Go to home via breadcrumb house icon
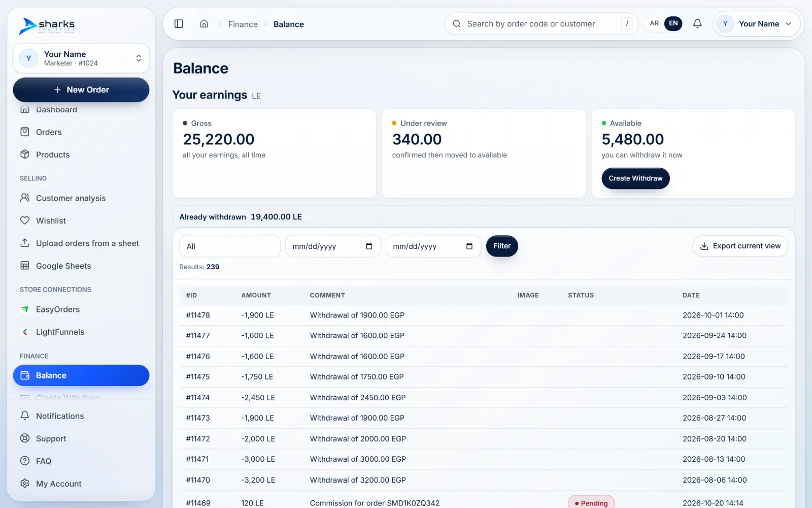The height and width of the screenshot is (508, 812). tap(204, 24)
